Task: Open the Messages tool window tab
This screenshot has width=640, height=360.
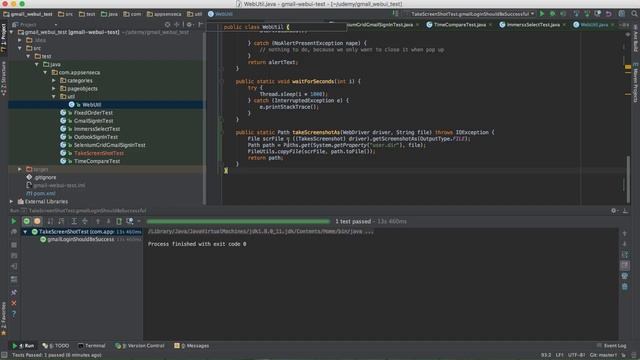Action: [x=191, y=346]
